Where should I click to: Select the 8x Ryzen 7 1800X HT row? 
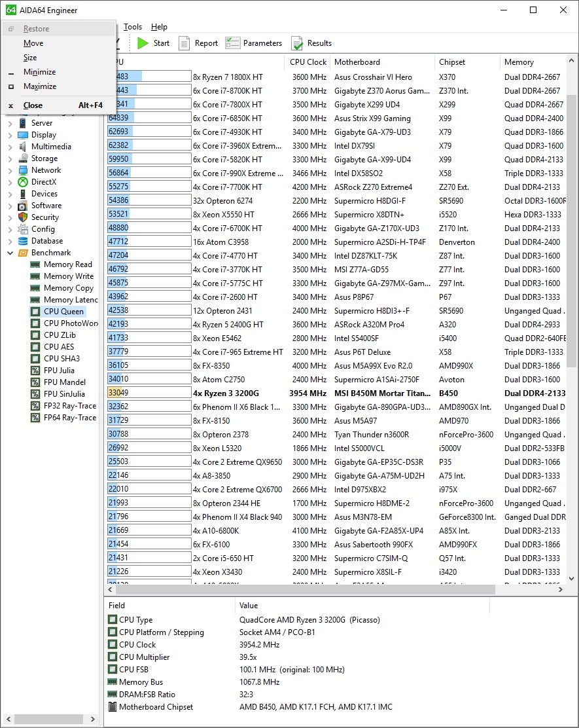(336, 77)
